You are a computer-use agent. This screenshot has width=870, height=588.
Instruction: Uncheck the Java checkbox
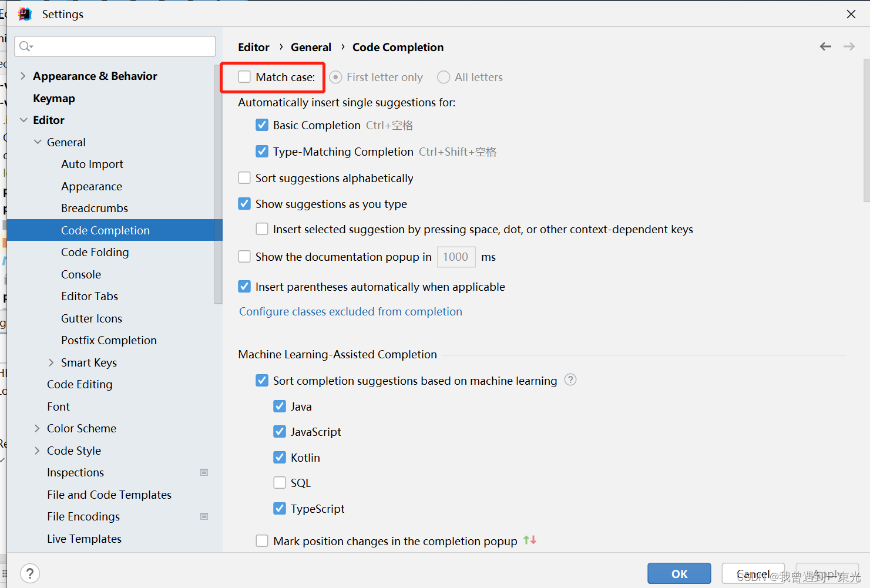point(280,406)
